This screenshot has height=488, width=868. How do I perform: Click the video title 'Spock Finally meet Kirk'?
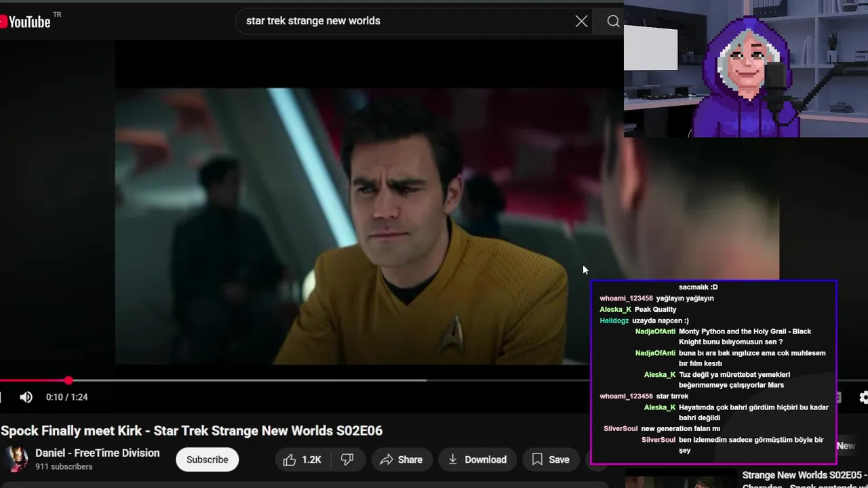192,430
